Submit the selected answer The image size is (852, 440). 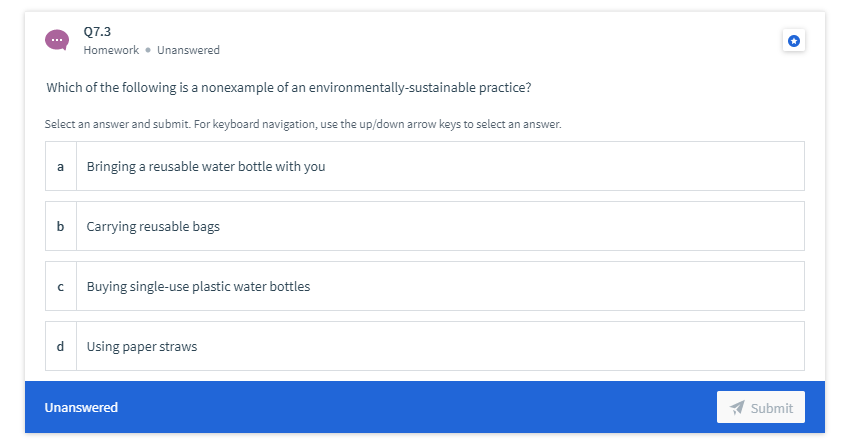[x=761, y=407]
